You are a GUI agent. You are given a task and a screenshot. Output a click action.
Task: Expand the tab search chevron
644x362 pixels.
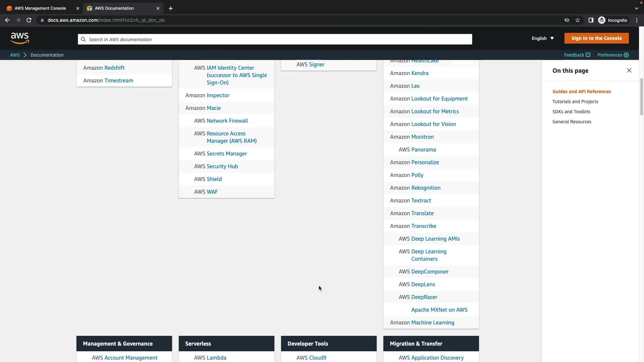tap(636, 8)
